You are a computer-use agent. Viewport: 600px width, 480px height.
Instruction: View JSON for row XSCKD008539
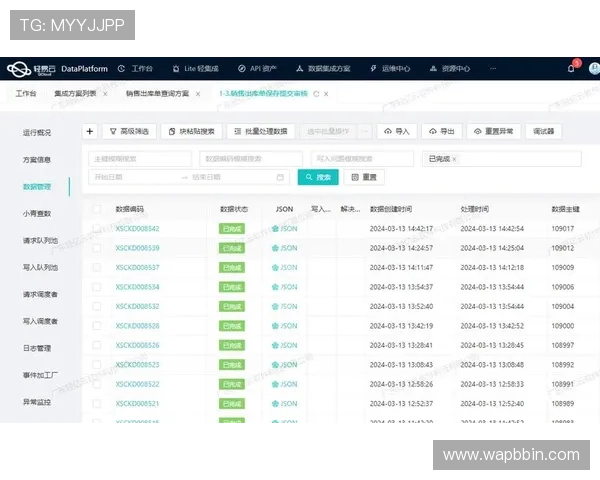point(284,248)
